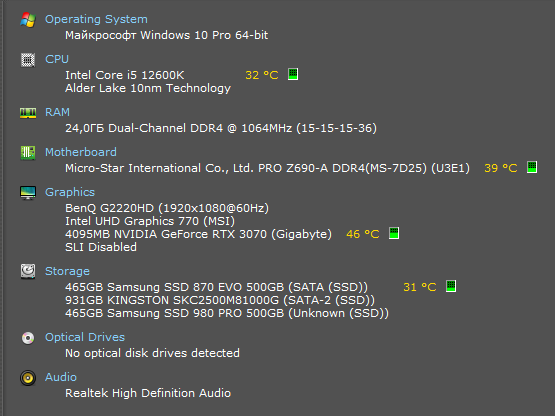Open the Storage section heading
This screenshot has height=416, width=555.
point(67,271)
